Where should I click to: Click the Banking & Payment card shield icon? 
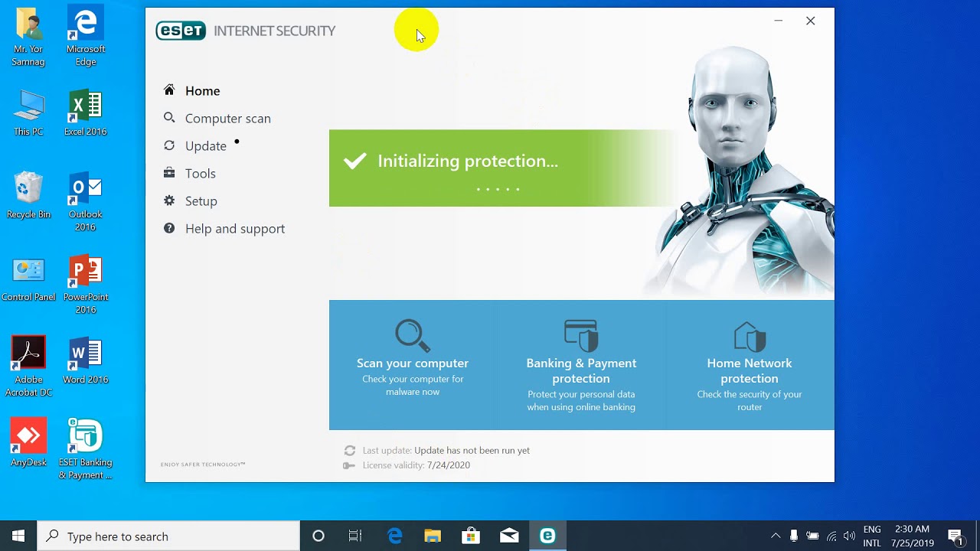(x=581, y=335)
